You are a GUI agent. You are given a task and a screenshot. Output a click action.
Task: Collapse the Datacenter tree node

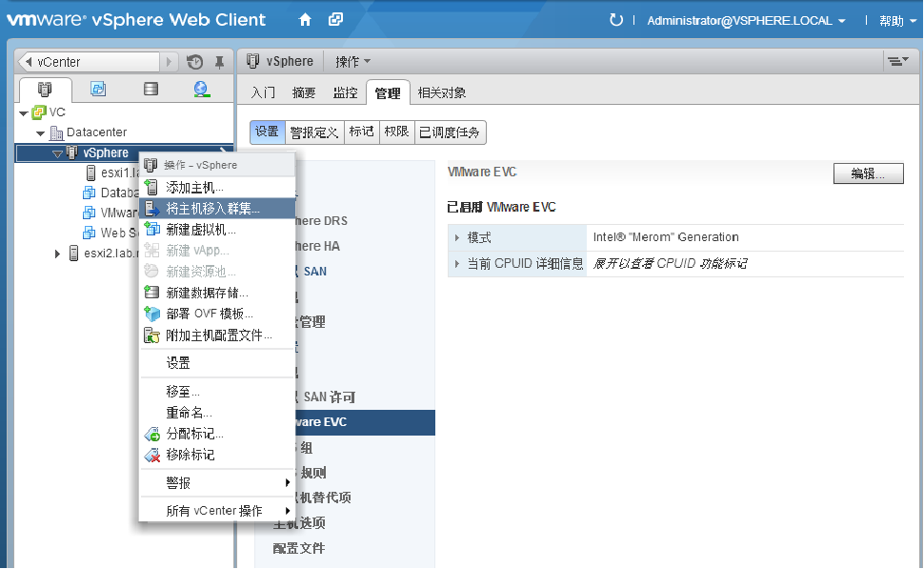tap(40, 133)
